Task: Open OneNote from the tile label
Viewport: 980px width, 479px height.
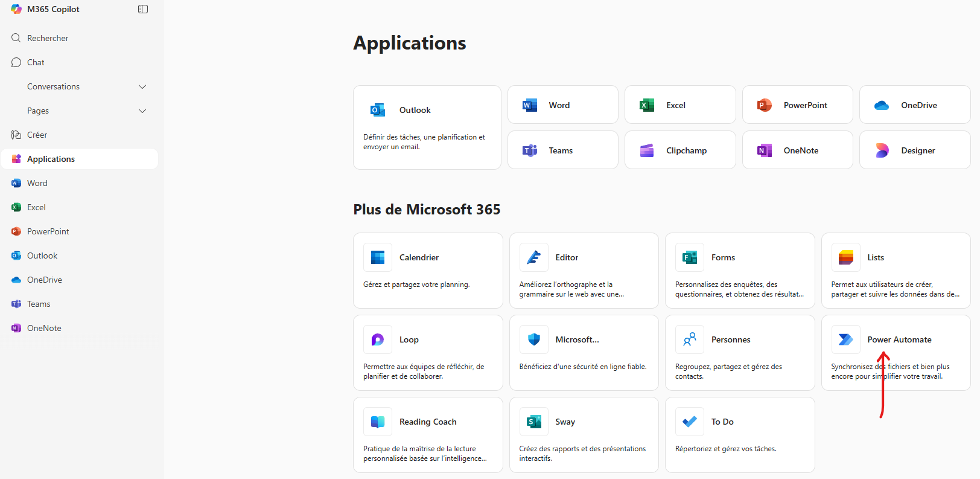Action: point(801,150)
